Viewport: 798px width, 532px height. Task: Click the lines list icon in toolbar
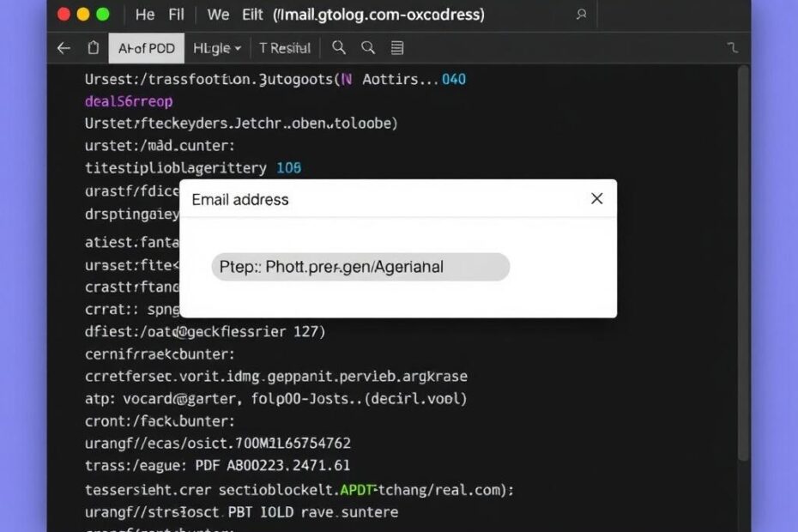[397, 48]
